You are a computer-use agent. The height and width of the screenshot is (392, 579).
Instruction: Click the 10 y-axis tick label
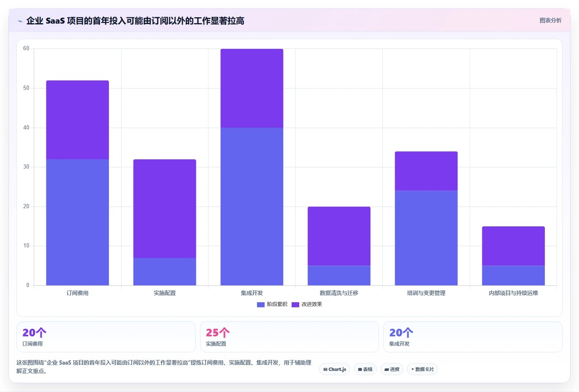(x=26, y=246)
